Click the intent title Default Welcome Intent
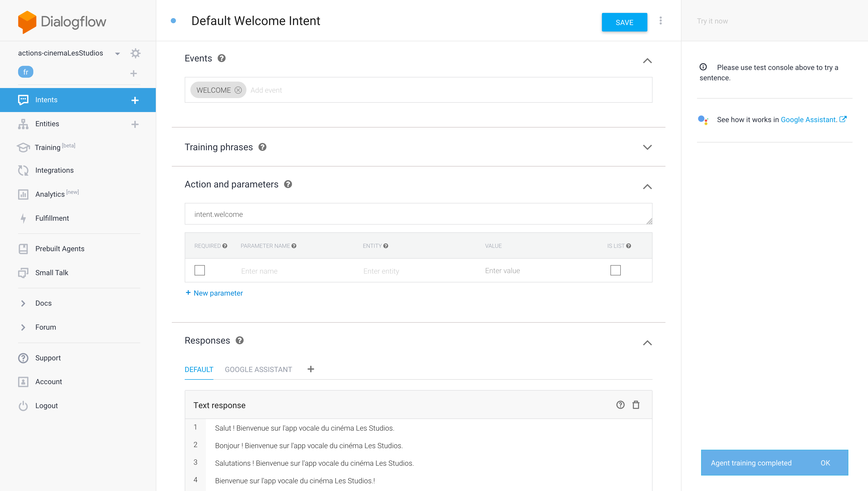This screenshot has height=491, width=868. (x=255, y=21)
